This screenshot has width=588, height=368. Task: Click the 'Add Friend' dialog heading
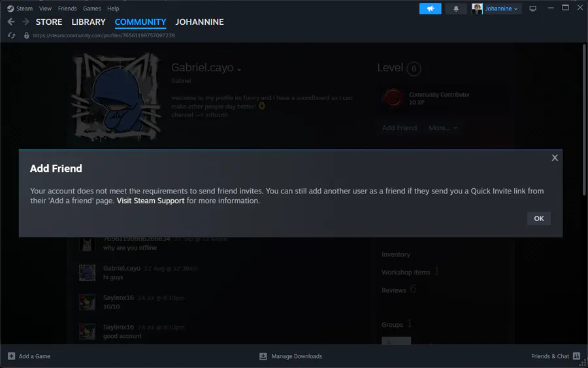pos(56,169)
